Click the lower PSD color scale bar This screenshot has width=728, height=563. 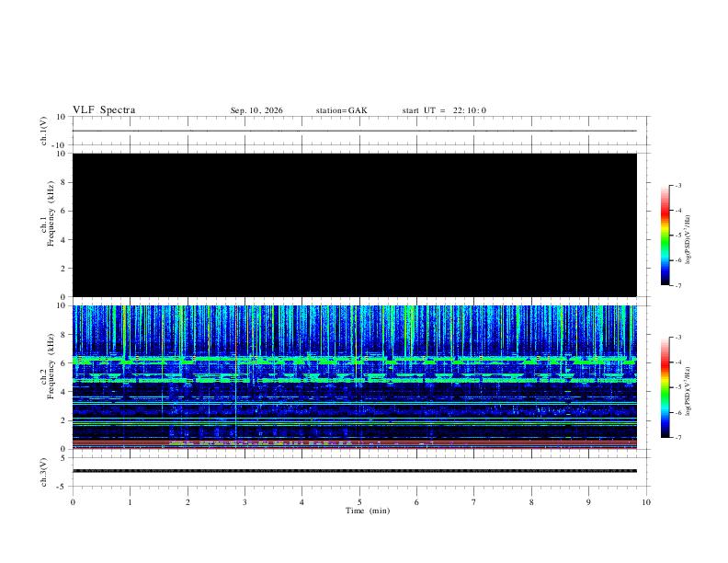pos(665,387)
